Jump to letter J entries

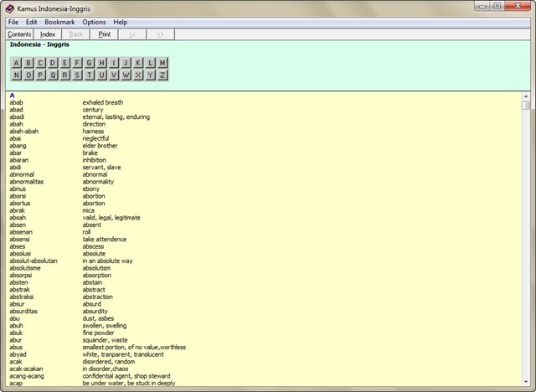point(126,63)
